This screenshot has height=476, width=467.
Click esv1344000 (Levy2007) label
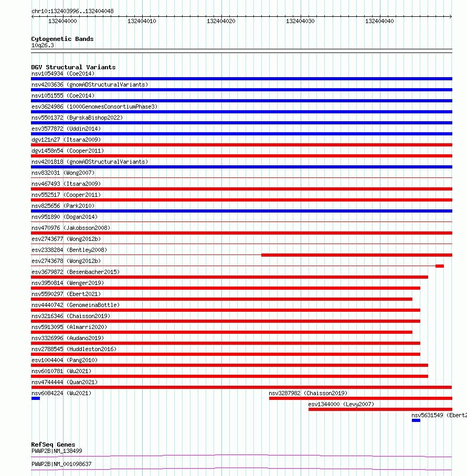pyautogui.click(x=341, y=404)
